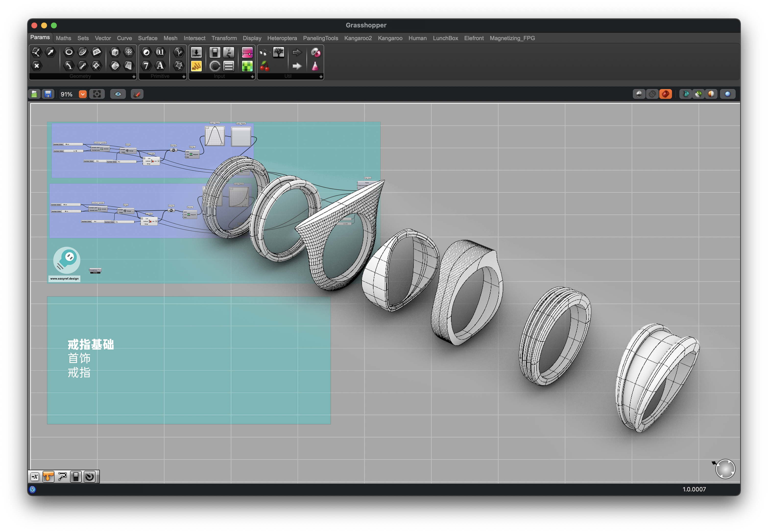This screenshot has width=768, height=532.
Task: Enable shaded red preview mode
Action: (666, 94)
